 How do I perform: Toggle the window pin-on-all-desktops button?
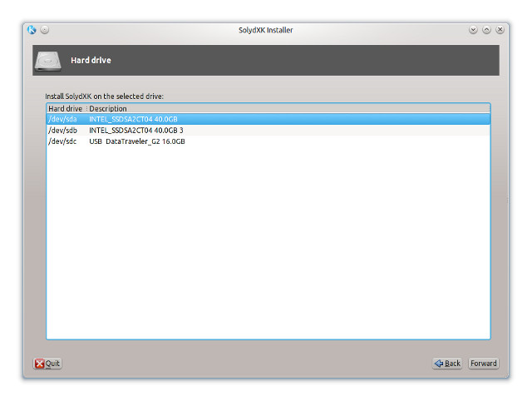pyautogui.click(x=44, y=30)
